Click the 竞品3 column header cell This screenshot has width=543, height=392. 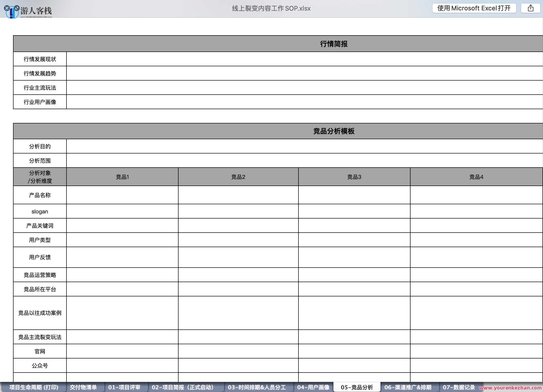click(x=354, y=177)
